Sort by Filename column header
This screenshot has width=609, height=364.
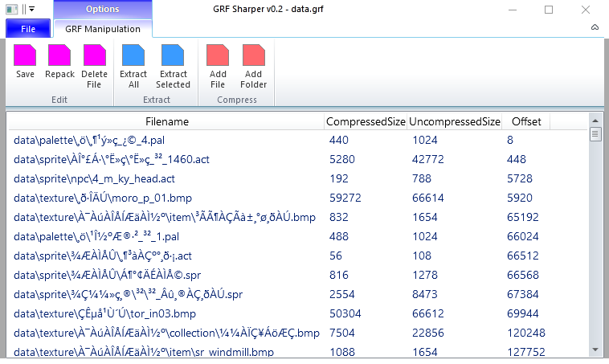click(x=166, y=121)
